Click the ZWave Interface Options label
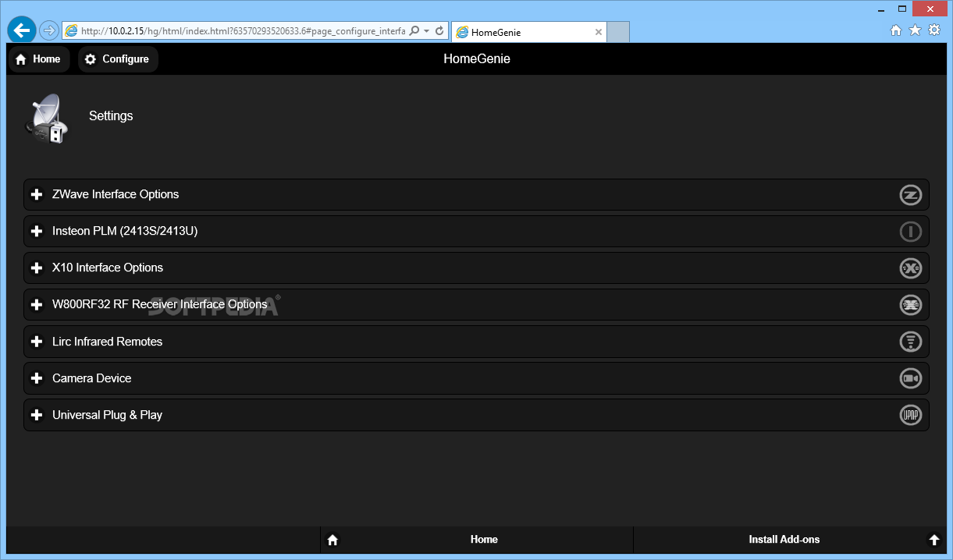 pyautogui.click(x=116, y=195)
